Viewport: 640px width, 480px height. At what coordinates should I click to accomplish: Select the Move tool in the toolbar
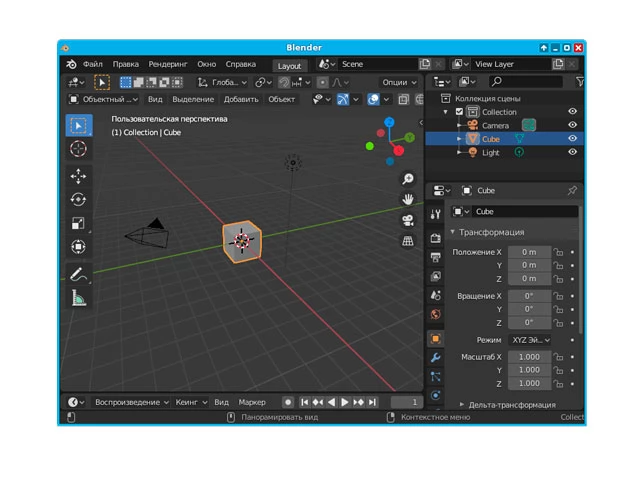point(78,176)
